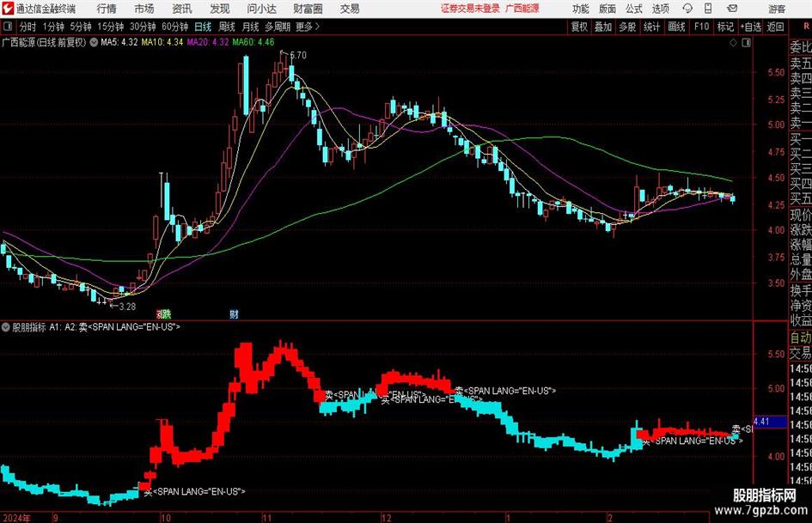The height and width of the screenshot is (523, 812).
Task: Click the 股朋指标 indicator name label
Action: click(29, 327)
